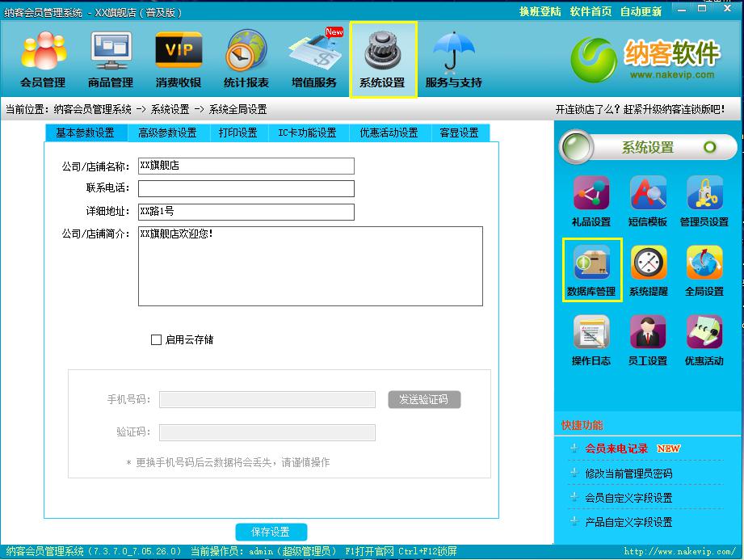
Task: Enable the 启用云存储 cloud storage checkbox
Action: tap(157, 340)
